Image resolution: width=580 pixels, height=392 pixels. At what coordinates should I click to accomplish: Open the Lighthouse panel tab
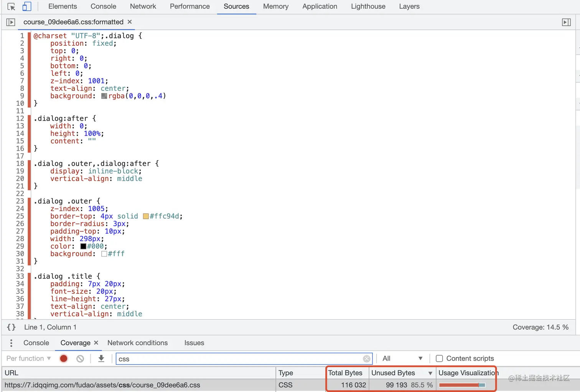tap(368, 7)
